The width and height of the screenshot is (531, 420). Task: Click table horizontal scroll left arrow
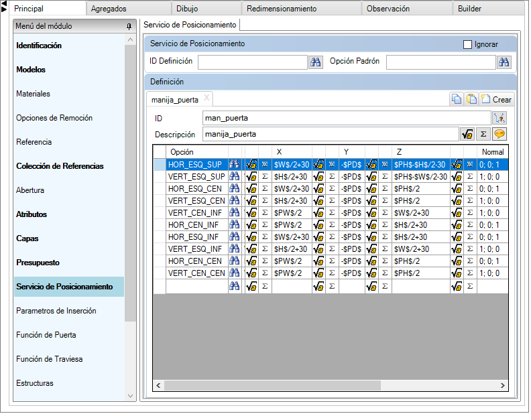coord(158,385)
